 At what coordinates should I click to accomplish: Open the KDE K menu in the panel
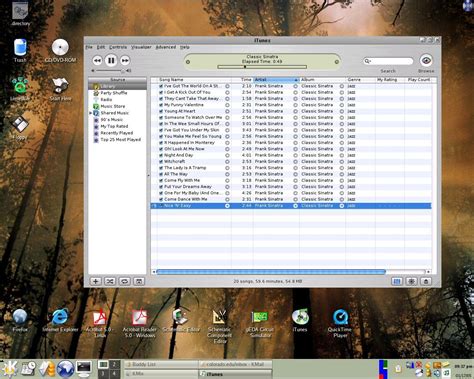coord(10,369)
